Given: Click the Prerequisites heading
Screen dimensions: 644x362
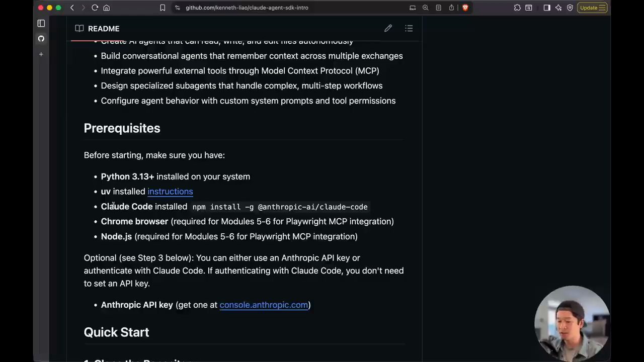Looking at the screenshot, I should pos(122,128).
